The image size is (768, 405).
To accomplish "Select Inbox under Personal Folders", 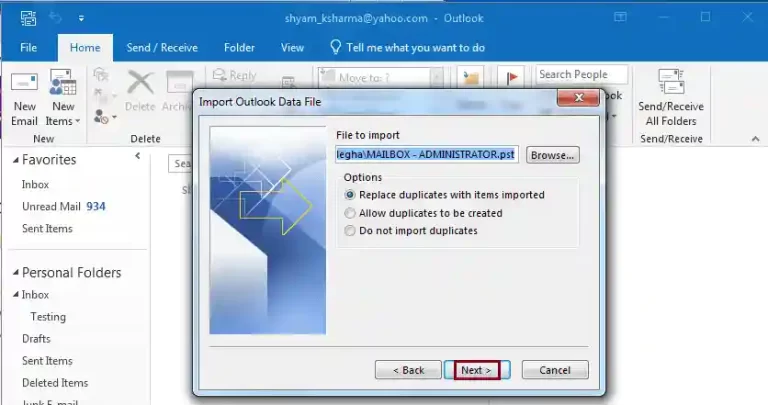I will [35, 295].
